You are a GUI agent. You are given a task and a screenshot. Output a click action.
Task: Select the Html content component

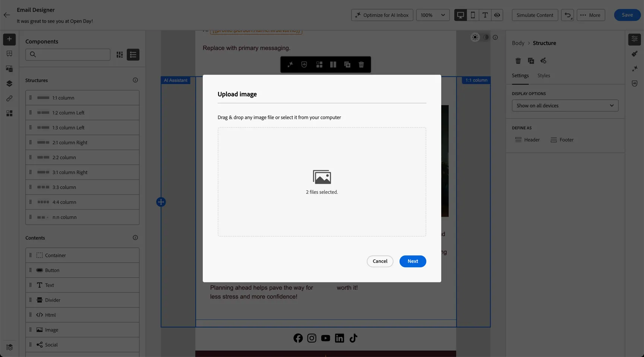point(82,315)
